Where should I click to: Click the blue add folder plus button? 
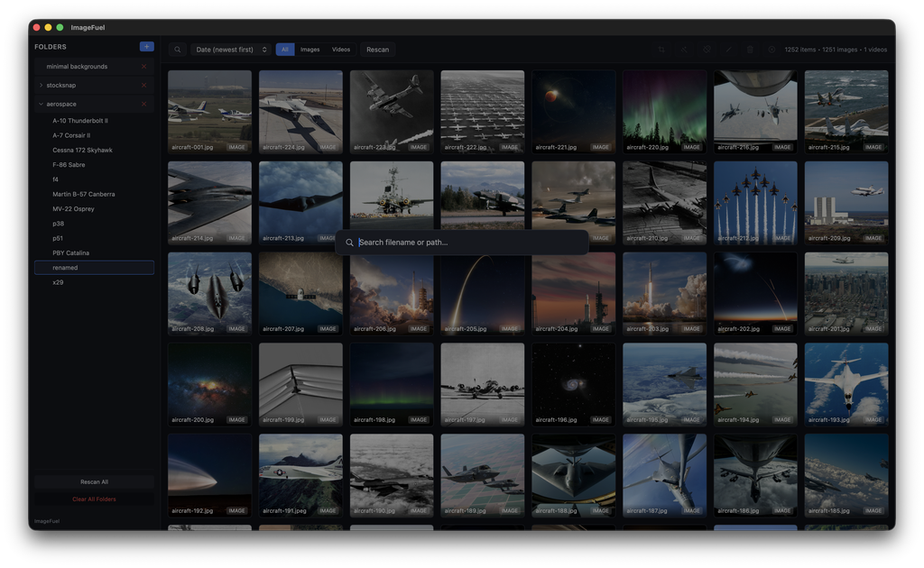pyautogui.click(x=147, y=47)
